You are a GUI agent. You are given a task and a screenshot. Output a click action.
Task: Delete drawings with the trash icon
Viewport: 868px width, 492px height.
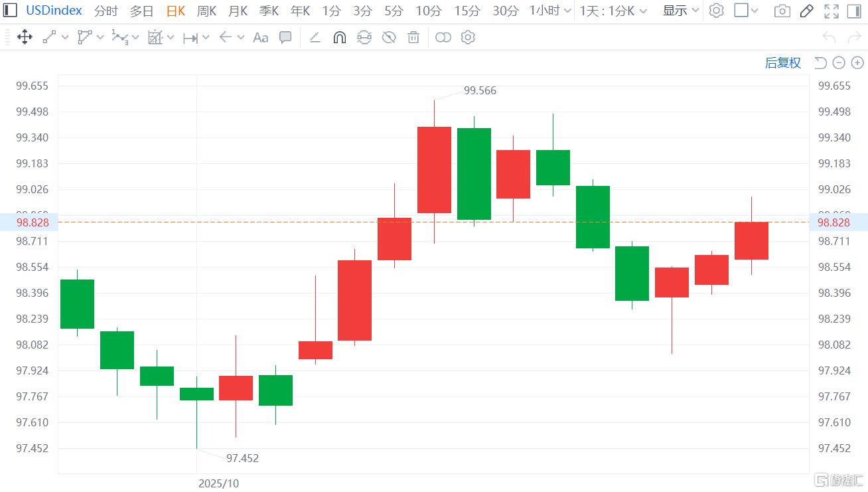coord(413,37)
